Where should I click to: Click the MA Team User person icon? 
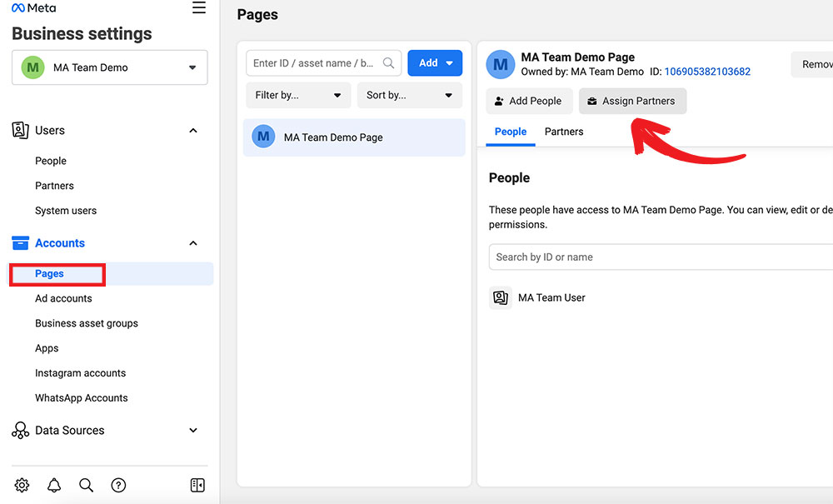click(500, 297)
